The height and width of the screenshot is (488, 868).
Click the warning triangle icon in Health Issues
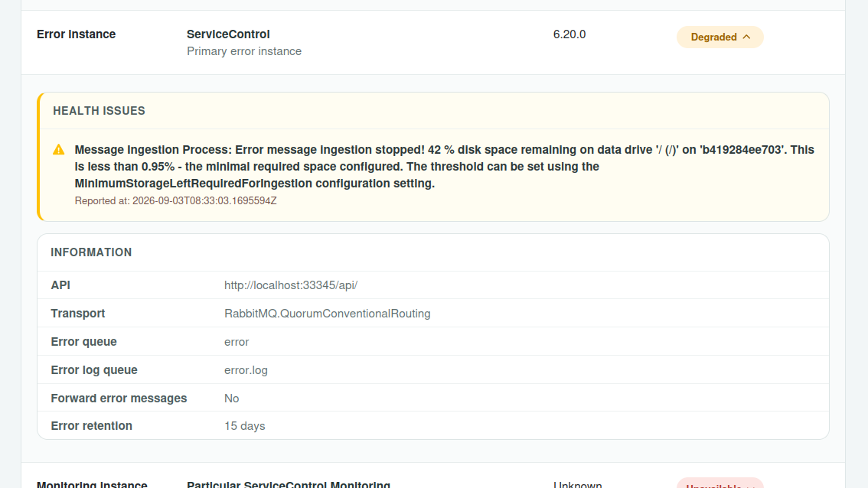click(x=59, y=149)
